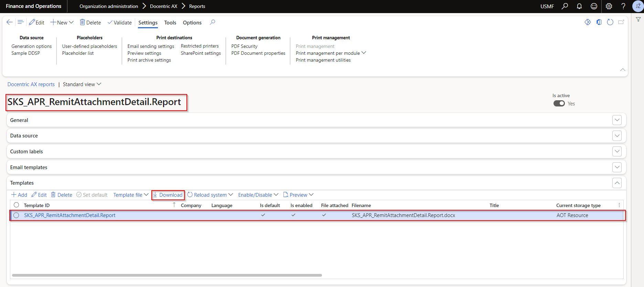Click the Is default checkmark cell

click(x=263, y=215)
